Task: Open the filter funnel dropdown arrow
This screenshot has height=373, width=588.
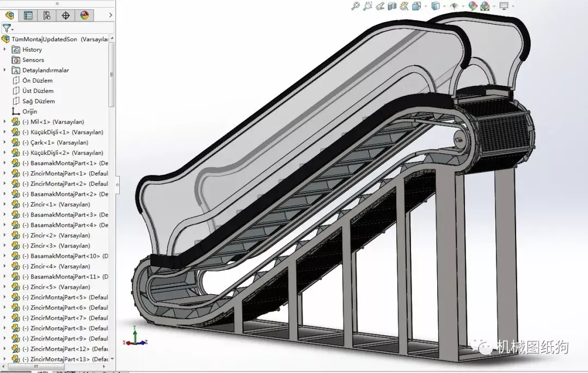Action: [13, 29]
